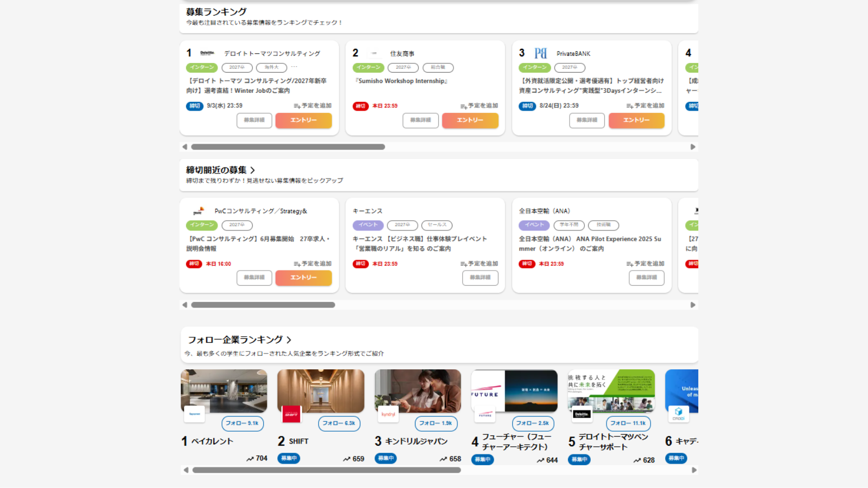Open the ANA Pilot Experience 2025 listing title
The width and height of the screenshot is (868, 488).
(x=590, y=243)
